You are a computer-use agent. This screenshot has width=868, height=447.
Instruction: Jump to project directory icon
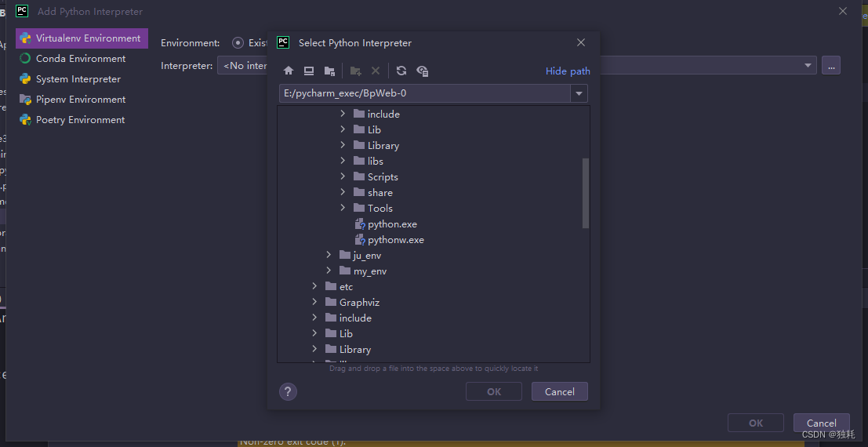click(x=329, y=71)
